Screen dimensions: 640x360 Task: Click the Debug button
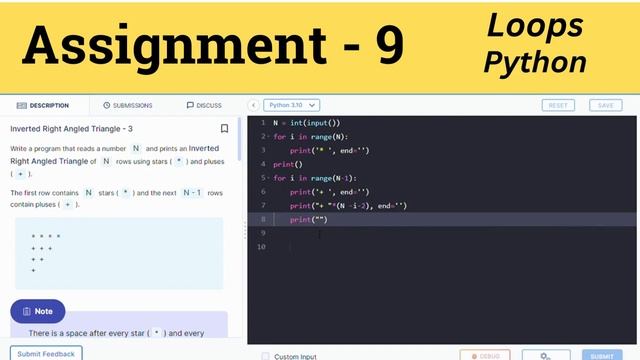coord(485,356)
